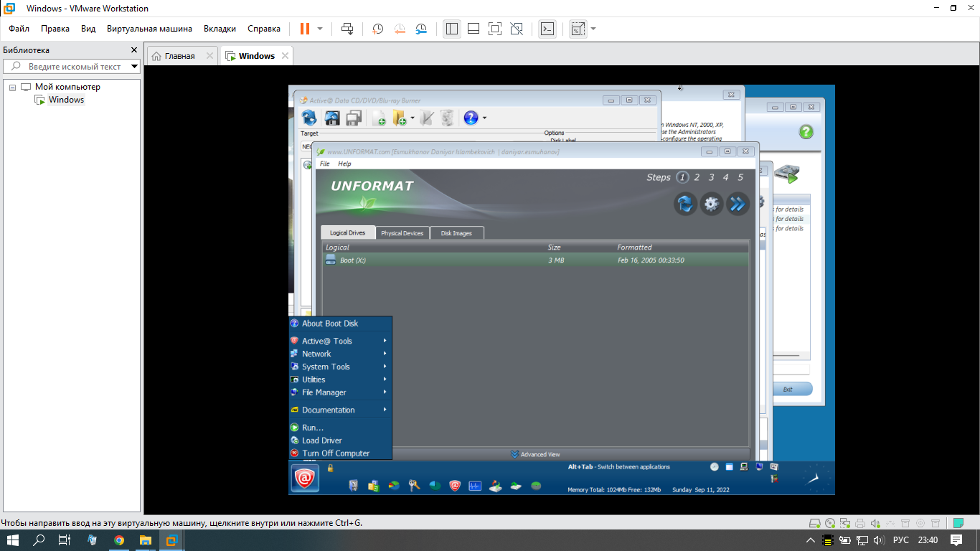Open the settings gear in UNFORMAT
The height and width of the screenshot is (551, 980).
[x=711, y=204]
